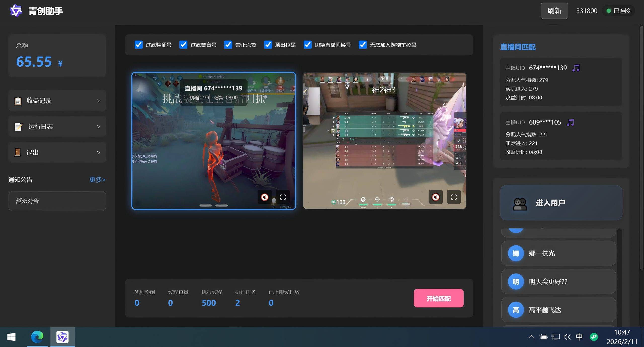The image size is (644, 347).
Task: Click the 青创助手 logo icon
Action: pyautogui.click(x=16, y=11)
